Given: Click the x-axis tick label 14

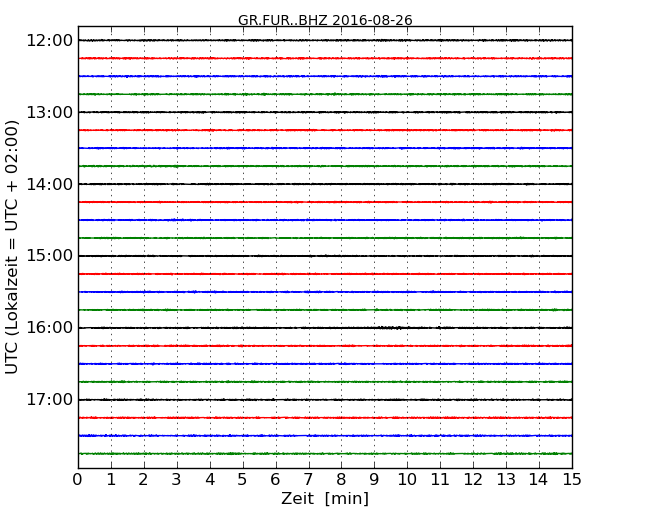Looking at the screenshot, I should pos(539,480).
